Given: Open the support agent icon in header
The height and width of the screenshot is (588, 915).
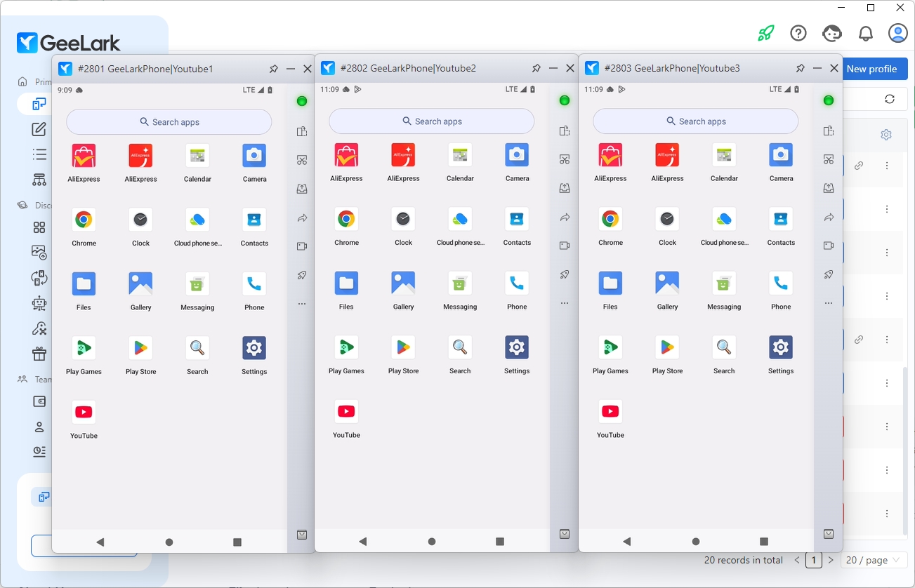Looking at the screenshot, I should point(832,33).
